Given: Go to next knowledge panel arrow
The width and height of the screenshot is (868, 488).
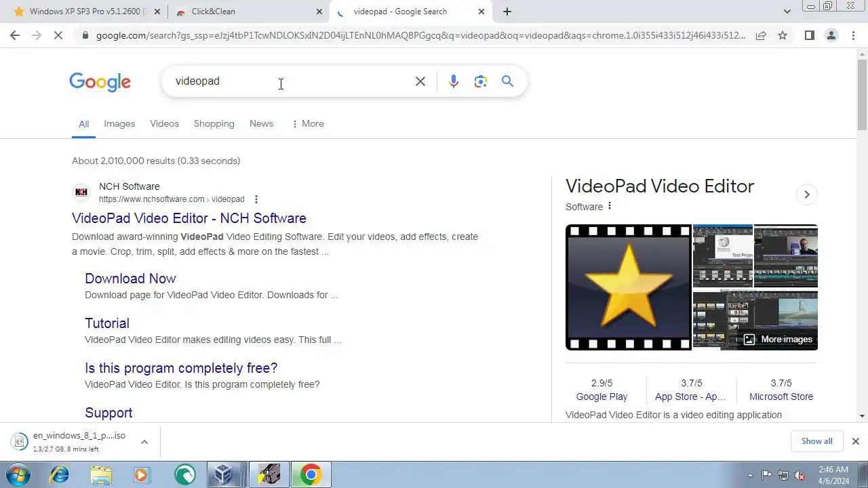Looking at the screenshot, I should (807, 195).
